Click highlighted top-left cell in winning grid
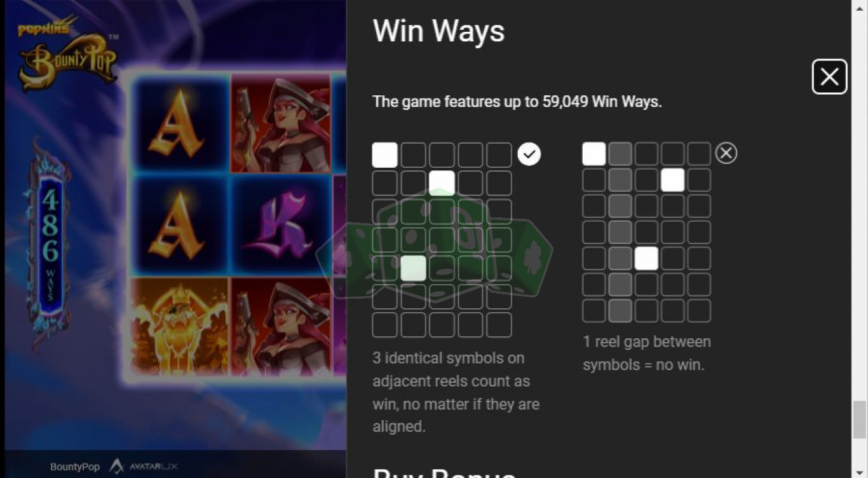Screen dimensions: 868x478 click(x=384, y=155)
